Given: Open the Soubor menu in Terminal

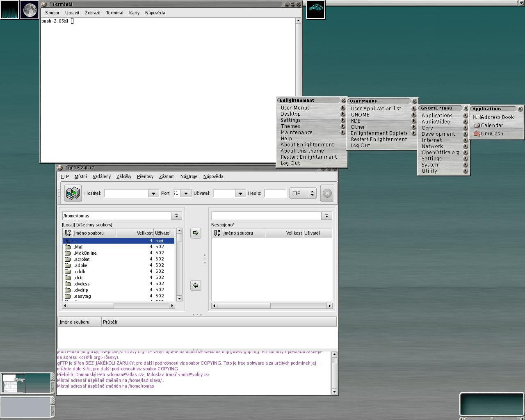Looking at the screenshot, I should point(52,13).
